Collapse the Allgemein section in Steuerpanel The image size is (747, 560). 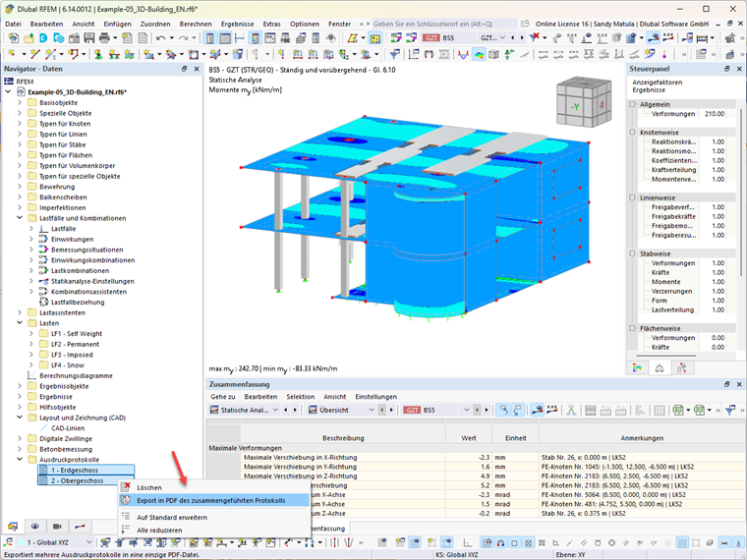632,104
